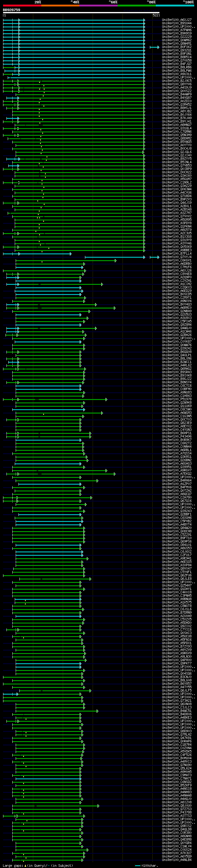Viewport: 197px width, 868px height.
Task: Click the UniRef100_P43496 label
Action: pyautogui.click(x=177, y=437)
